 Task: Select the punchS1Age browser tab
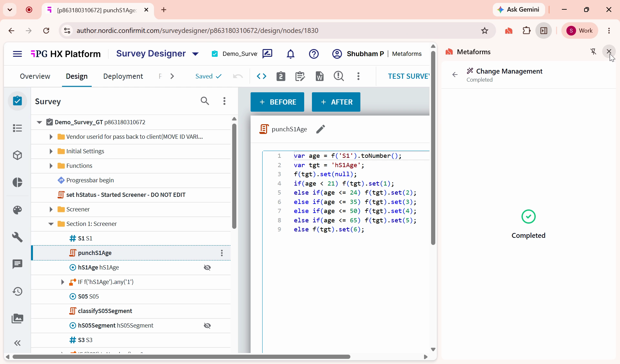coord(97,10)
